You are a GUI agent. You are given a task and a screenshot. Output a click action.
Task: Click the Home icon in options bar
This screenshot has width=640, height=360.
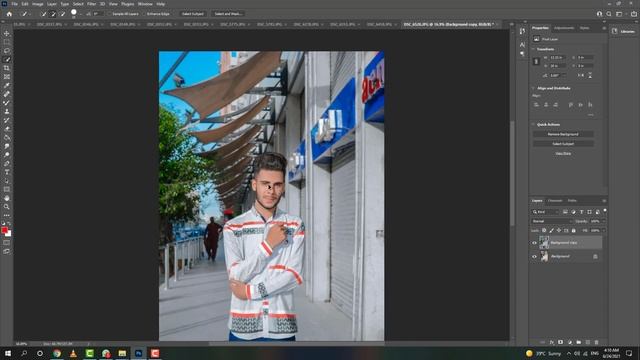(9, 14)
